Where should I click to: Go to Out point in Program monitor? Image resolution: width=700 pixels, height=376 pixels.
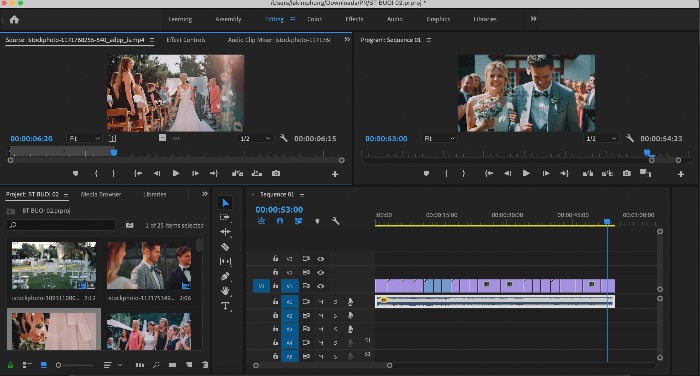[x=565, y=173]
